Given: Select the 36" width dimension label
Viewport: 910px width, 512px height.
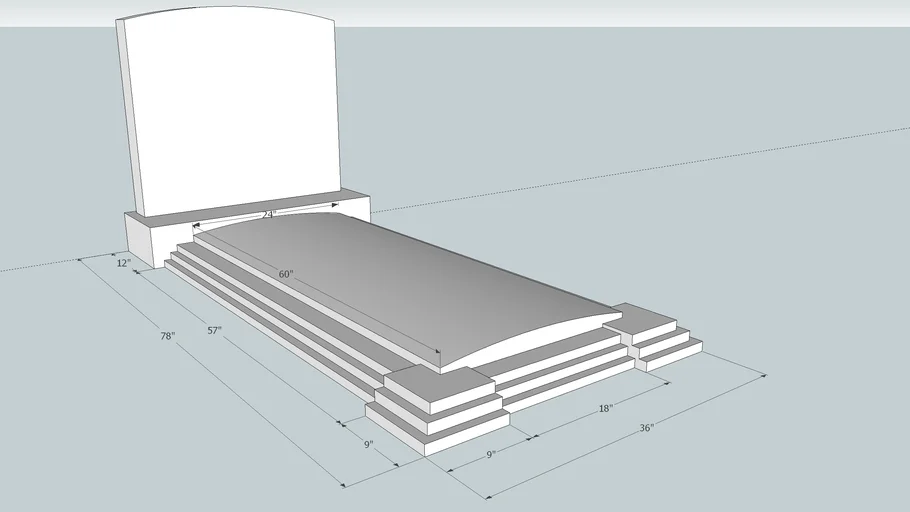Looking at the screenshot, I should coord(646,428).
